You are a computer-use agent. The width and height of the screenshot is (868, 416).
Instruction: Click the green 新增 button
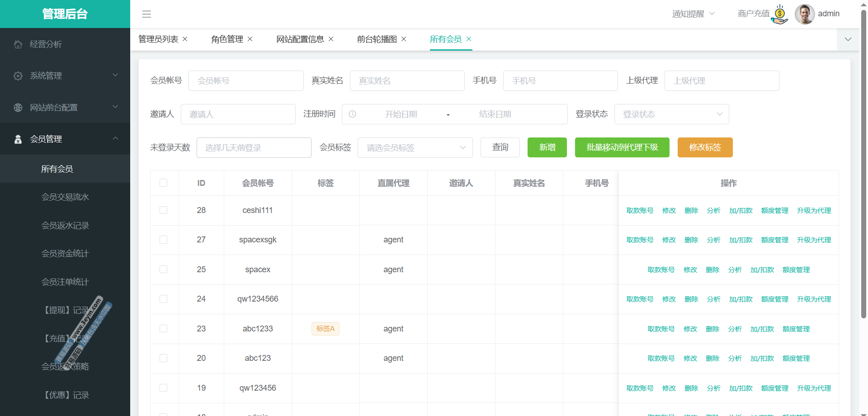point(547,147)
